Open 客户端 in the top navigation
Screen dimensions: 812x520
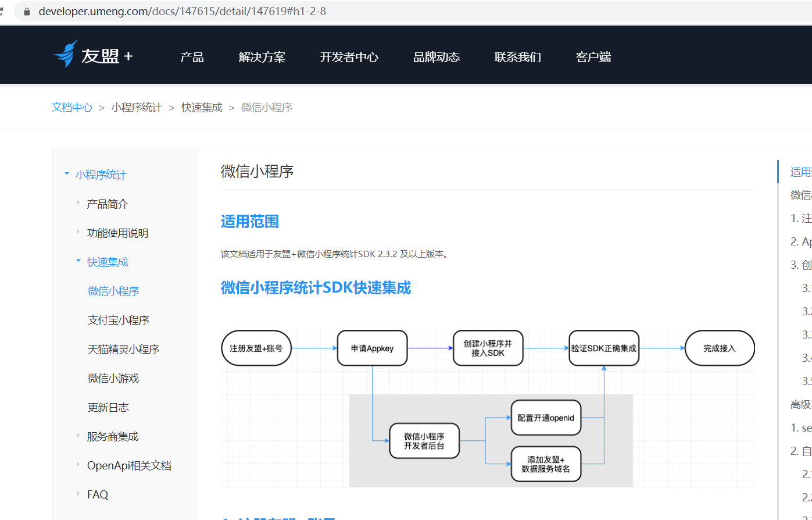click(x=593, y=57)
